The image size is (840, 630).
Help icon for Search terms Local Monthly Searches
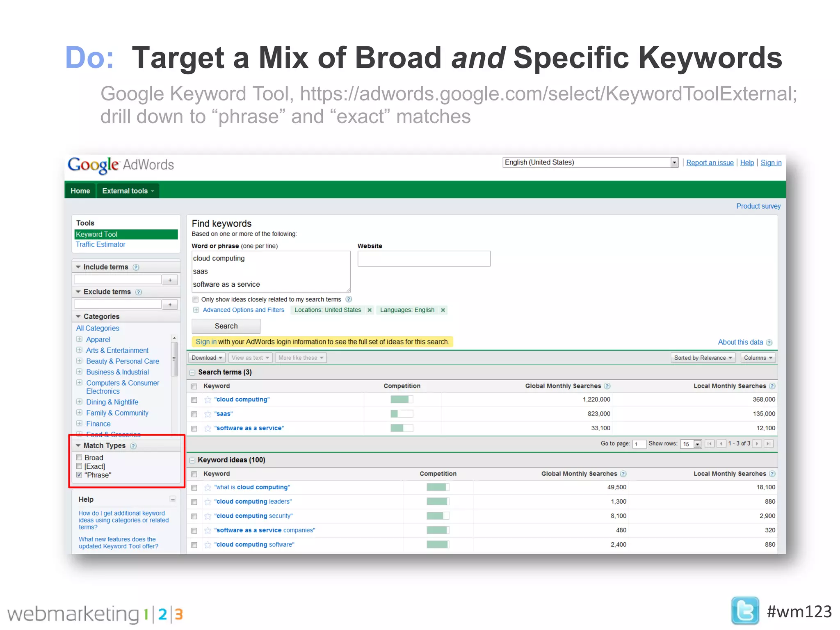(772, 386)
